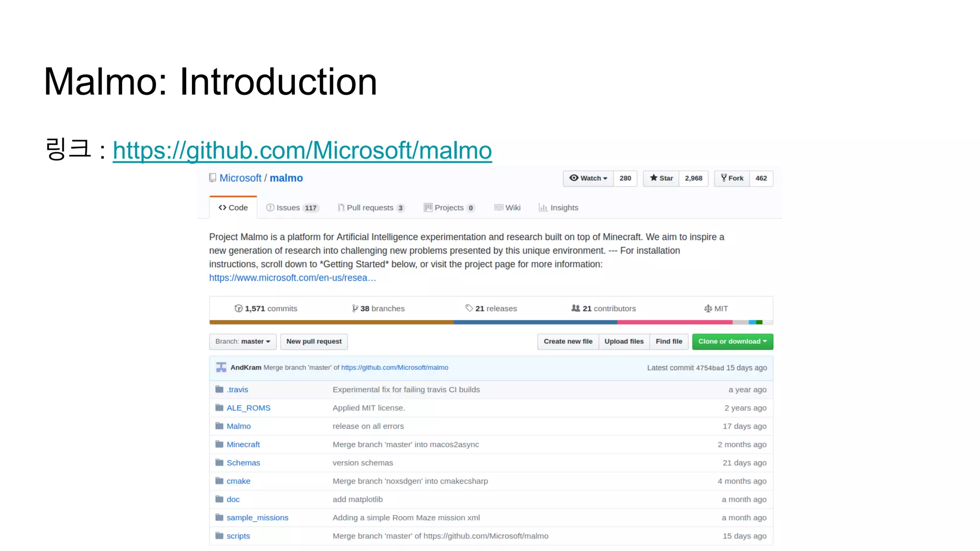The height and width of the screenshot is (551, 980).
Task: Click the contributors people icon
Action: 576,308
